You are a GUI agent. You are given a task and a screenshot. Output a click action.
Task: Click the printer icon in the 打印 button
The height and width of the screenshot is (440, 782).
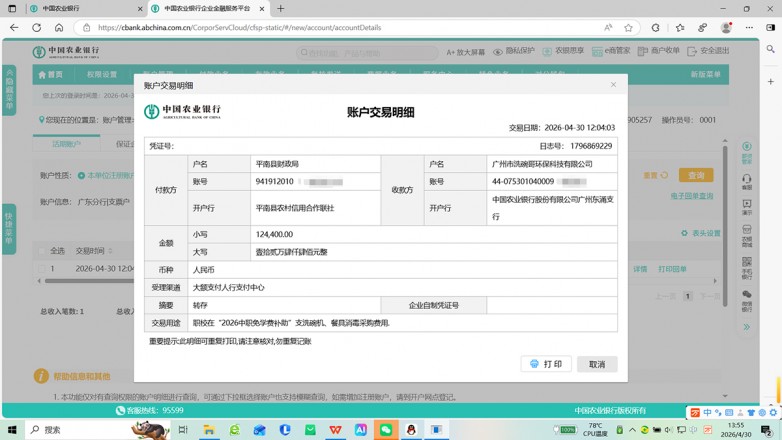click(x=534, y=364)
